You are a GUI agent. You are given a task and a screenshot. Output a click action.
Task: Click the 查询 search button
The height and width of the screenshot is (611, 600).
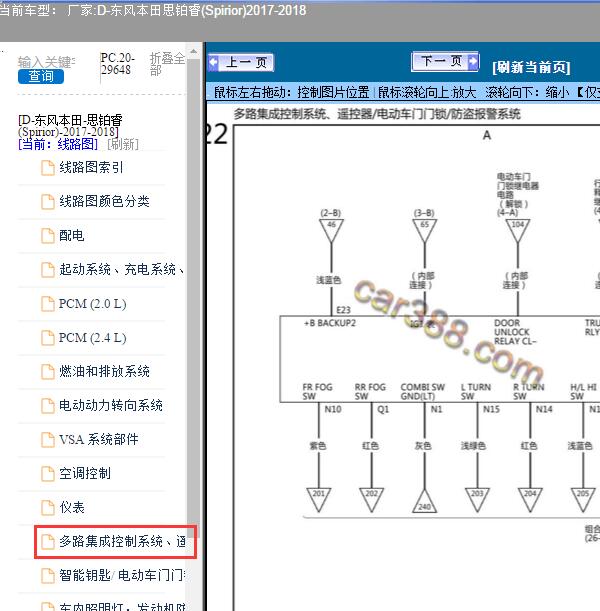point(41,76)
